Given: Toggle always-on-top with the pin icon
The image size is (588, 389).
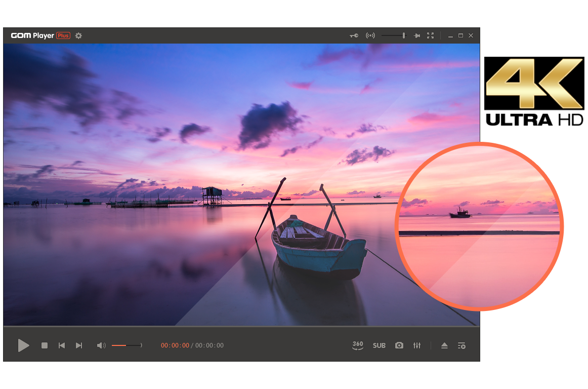Looking at the screenshot, I should [x=417, y=35].
